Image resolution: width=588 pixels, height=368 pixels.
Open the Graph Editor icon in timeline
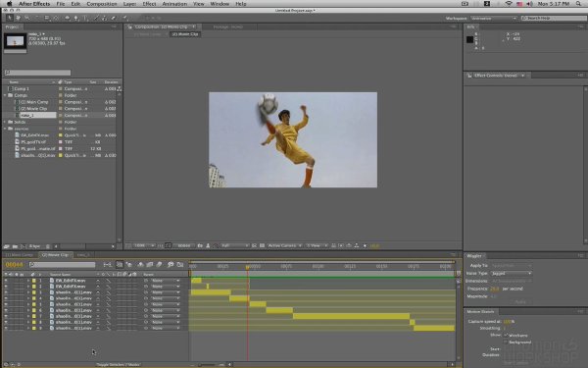click(x=180, y=265)
